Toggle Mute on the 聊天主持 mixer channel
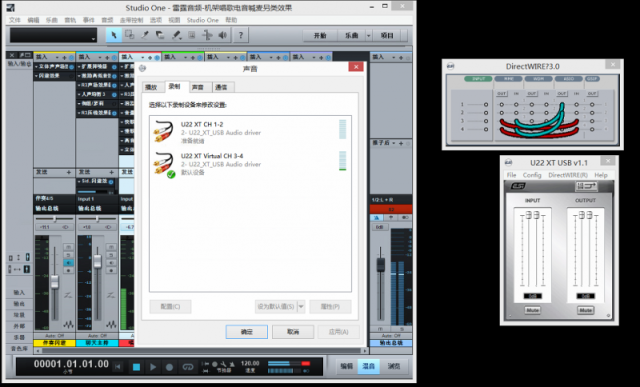The height and width of the screenshot is (387, 640). [x=111, y=247]
